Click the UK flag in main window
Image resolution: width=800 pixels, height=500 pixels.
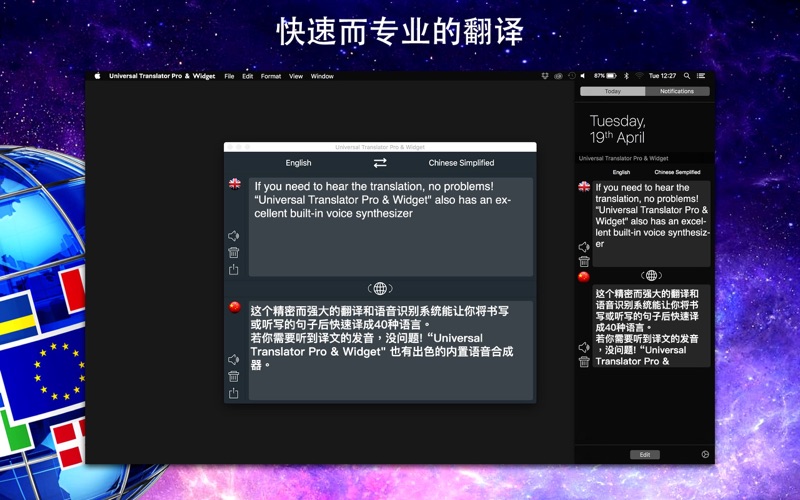(x=235, y=184)
